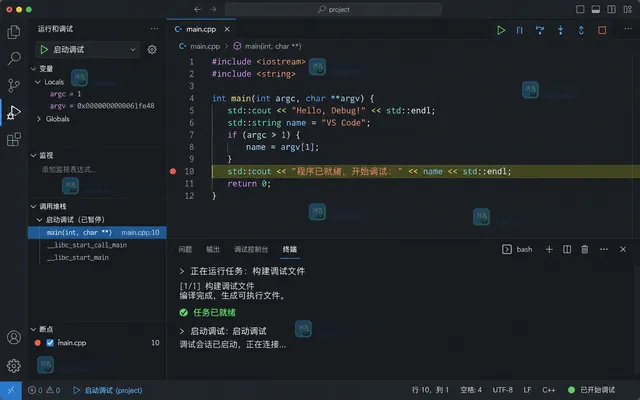Pause execution in debug toolbar

click(520, 30)
